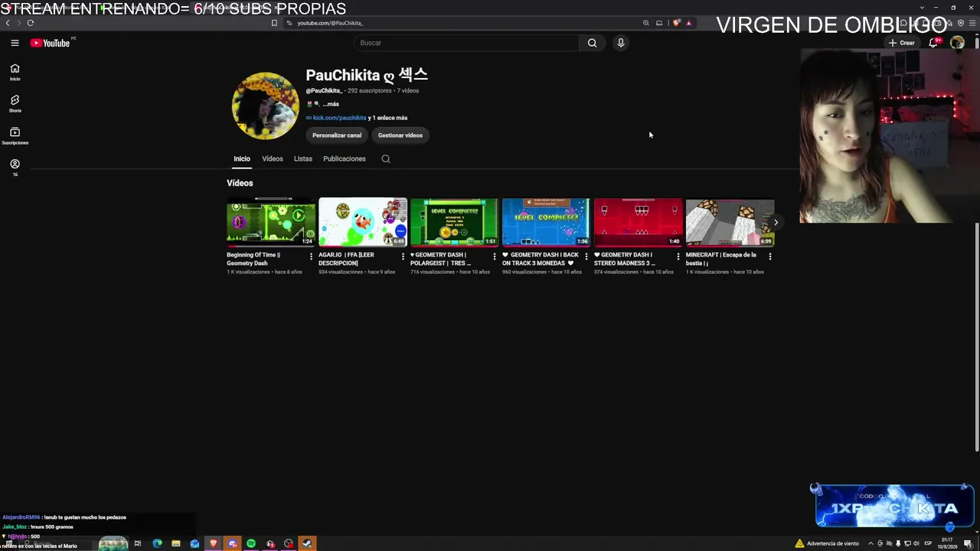The width and height of the screenshot is (980, 551).
Task: Open options menu for Back On Track video
Action: [x=586, y=256]
